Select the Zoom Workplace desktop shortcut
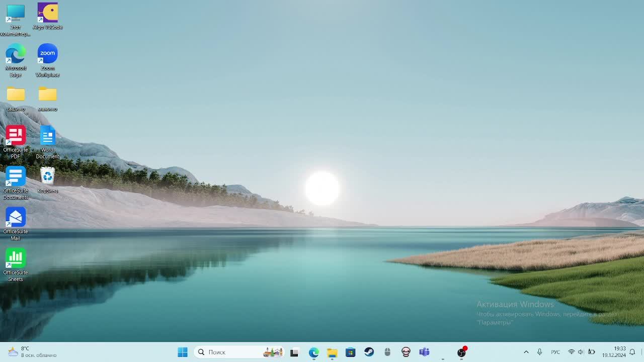 (47, 60)
